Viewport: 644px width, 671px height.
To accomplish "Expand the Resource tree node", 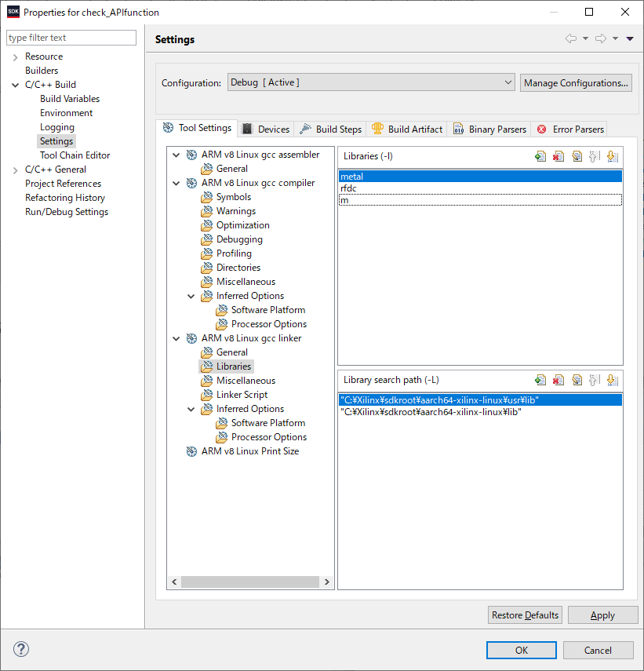I will tap(16, 57).
